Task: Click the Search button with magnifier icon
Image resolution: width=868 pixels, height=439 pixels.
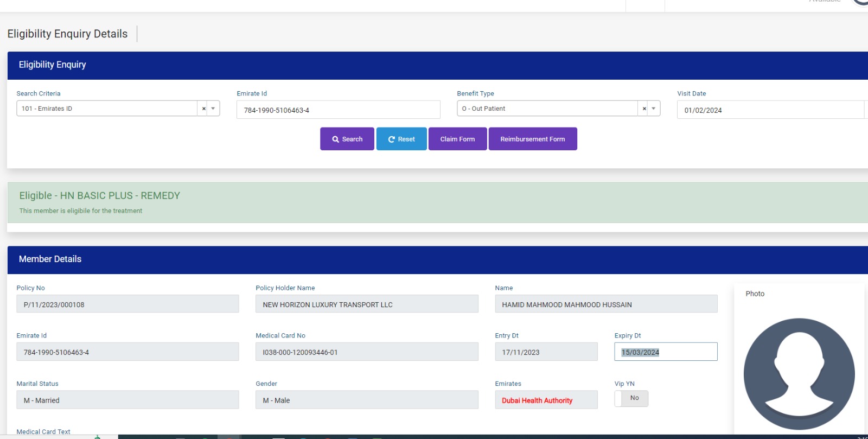Action: [x=347, y=139]
